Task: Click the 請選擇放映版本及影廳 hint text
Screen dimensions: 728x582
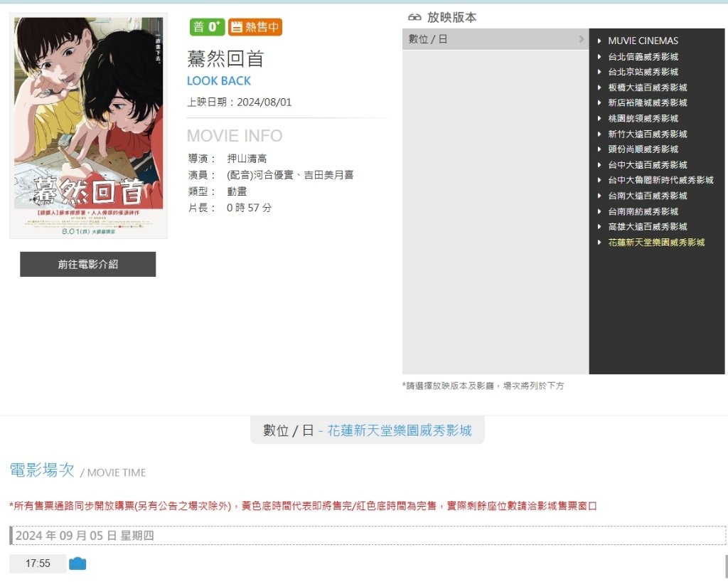Action: click(x=483, y=386)
